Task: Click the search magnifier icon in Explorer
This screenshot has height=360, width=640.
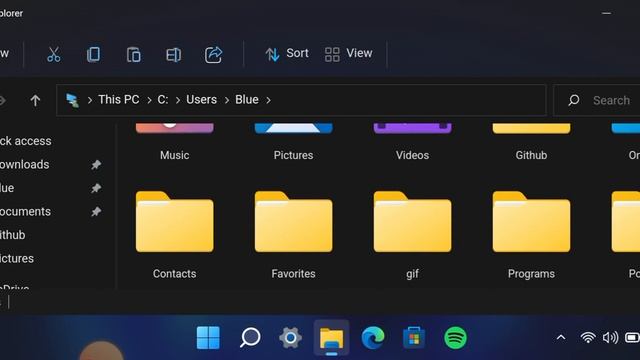Action: point(574,100)
